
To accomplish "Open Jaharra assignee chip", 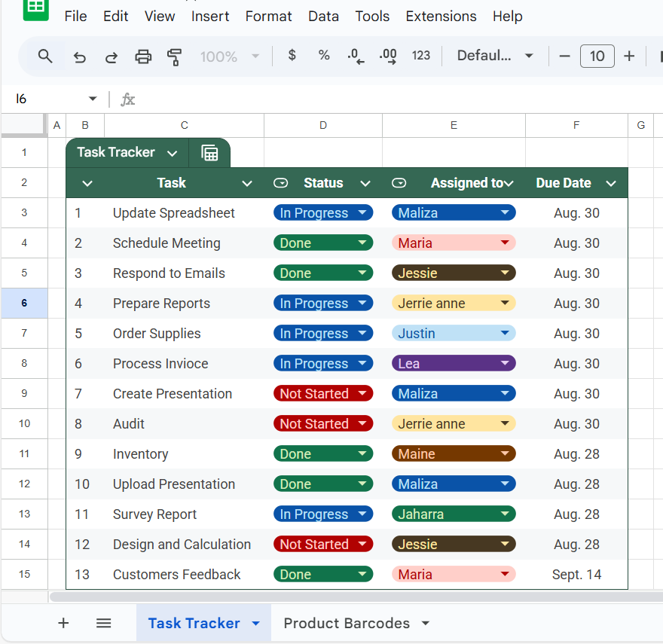I will [454, 514].
